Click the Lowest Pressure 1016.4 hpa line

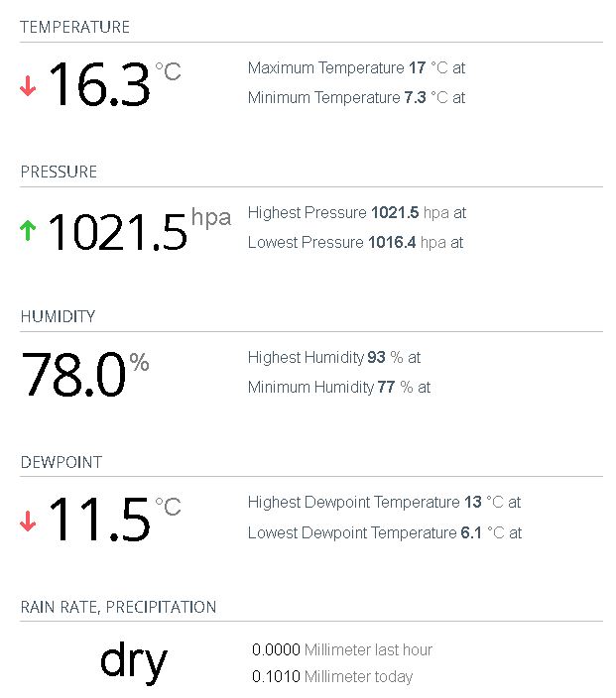[x=355, y=243]
